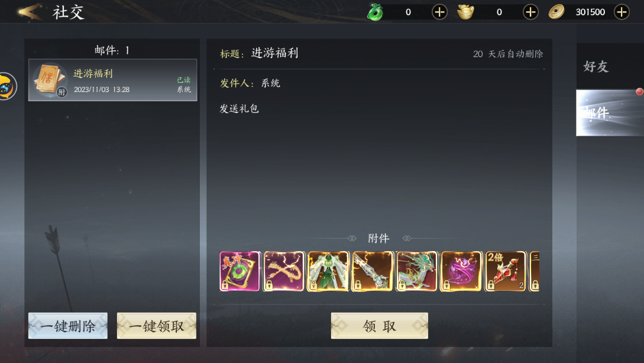Select the 2倍 boost attachment item
The height and width of the screenshot is (363, 644).
506,271
